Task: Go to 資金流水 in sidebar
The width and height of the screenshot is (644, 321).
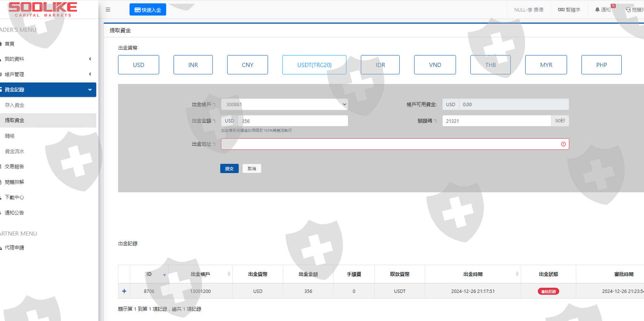Action: click(15, 151)
